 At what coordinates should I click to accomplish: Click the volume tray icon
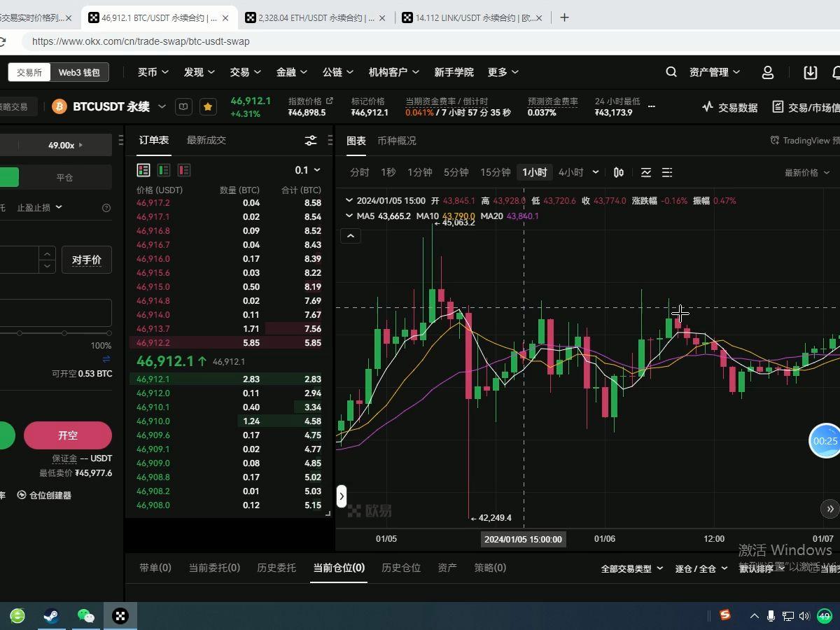[804, 616]
